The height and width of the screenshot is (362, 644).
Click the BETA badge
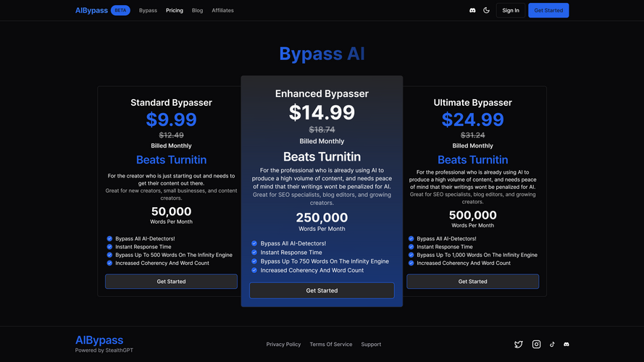point(120,10)
